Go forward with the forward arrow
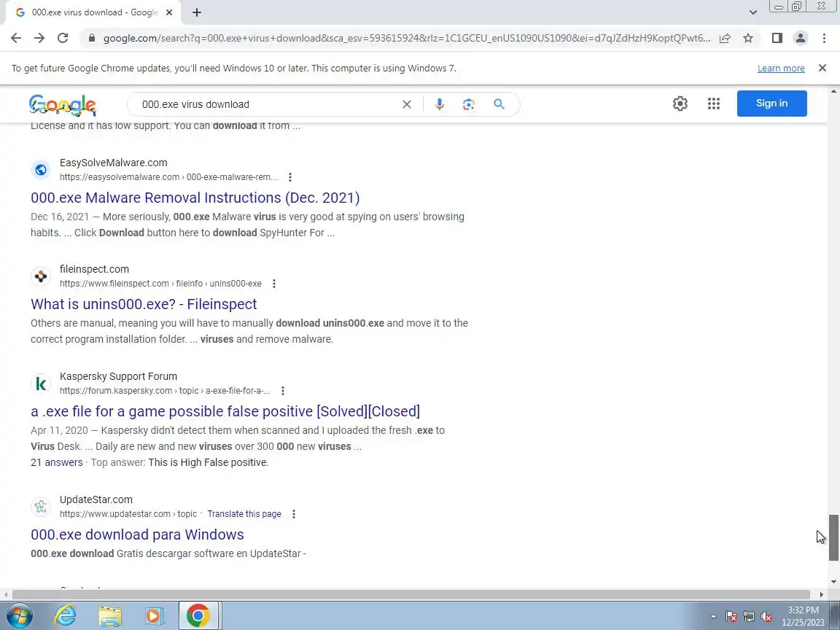The image size is (840, 630). point(39,38)
